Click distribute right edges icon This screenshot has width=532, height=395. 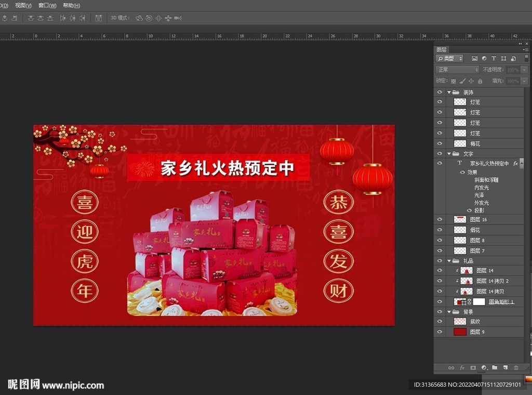(x=82, y=18)
